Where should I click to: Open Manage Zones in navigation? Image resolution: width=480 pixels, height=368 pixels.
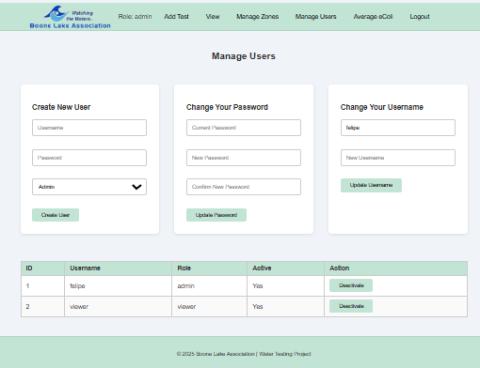257,17
